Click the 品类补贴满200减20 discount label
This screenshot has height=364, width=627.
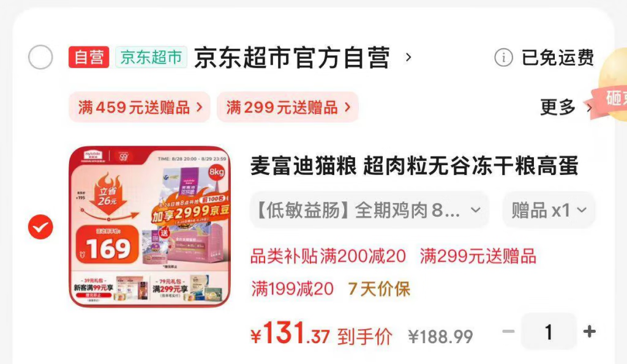tap(328, 256)
